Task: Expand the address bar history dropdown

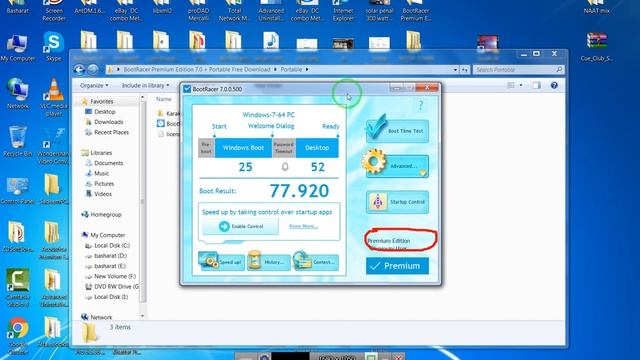Action: 455,70
